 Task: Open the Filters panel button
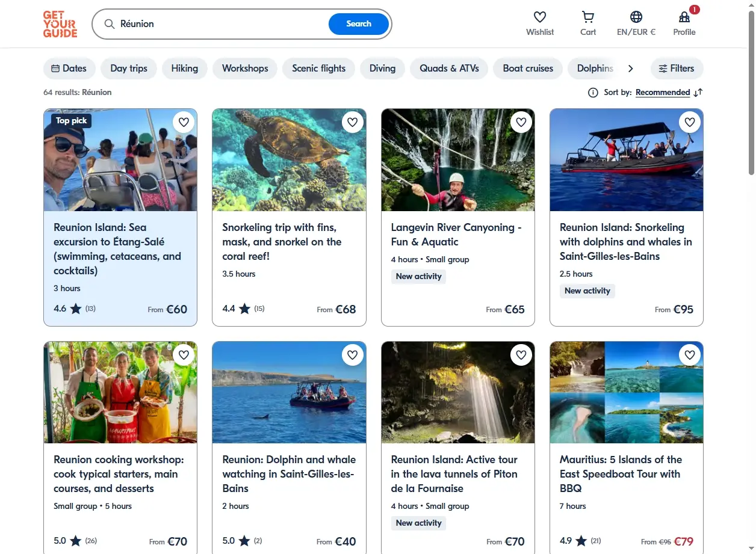pos(677,68)
